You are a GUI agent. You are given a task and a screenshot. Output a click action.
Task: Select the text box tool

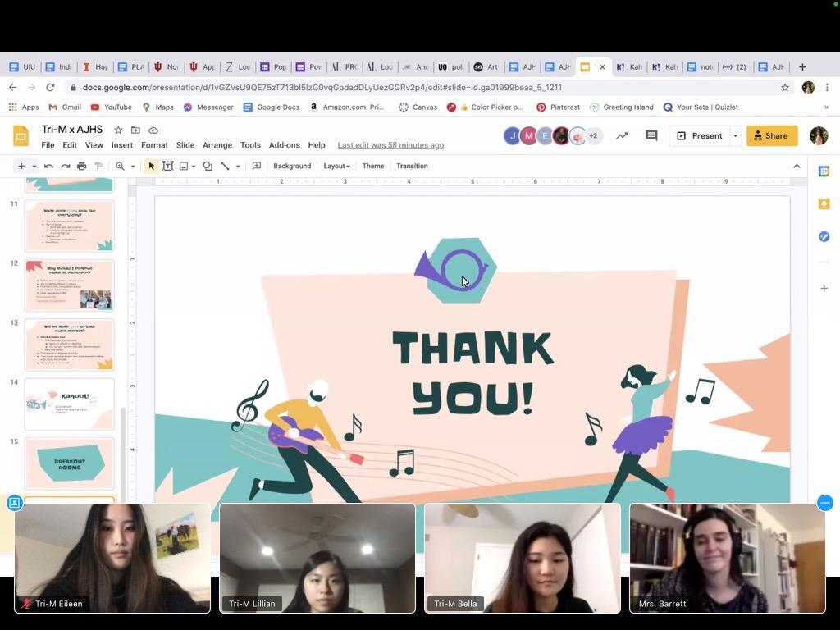[x=167, y=166]
